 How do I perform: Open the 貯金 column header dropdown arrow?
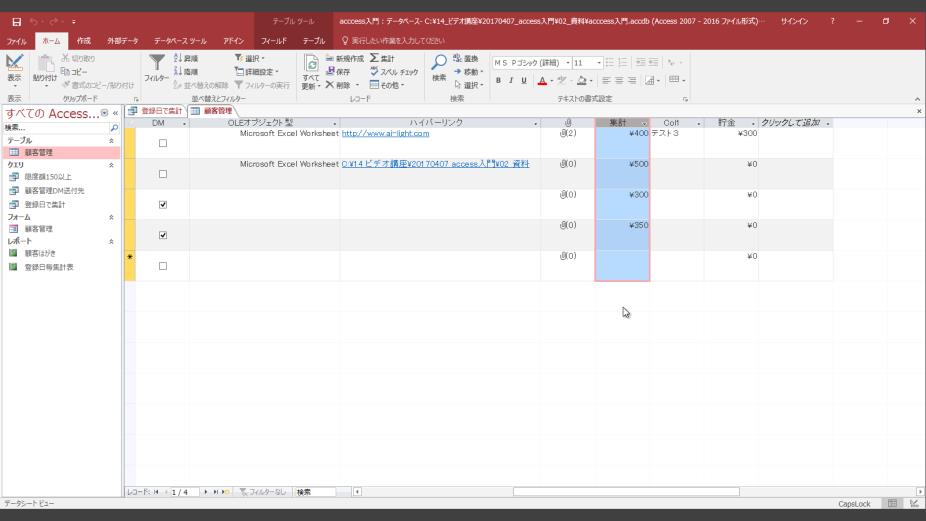click(x=753, y=123)
